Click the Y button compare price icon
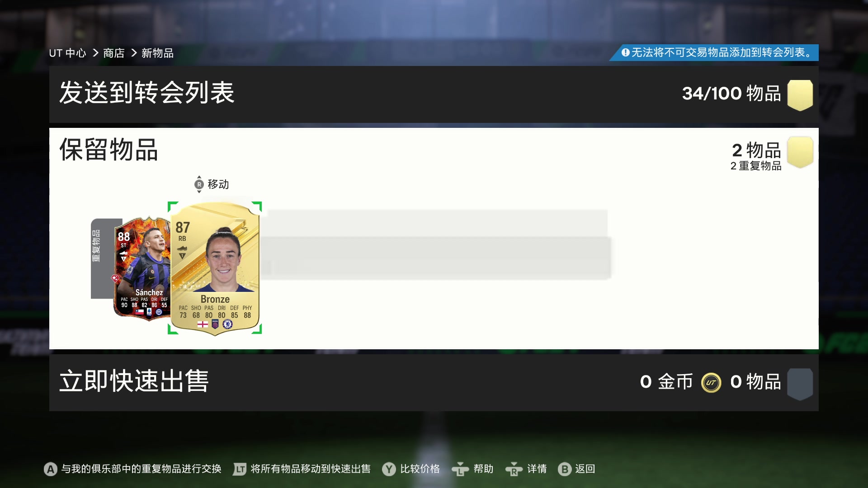The width and height of the screenshot is (868, 488). point(389,469)
